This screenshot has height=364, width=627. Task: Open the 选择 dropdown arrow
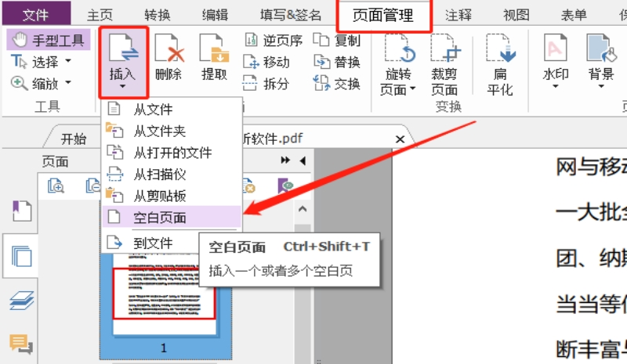(x=68, y=61)
